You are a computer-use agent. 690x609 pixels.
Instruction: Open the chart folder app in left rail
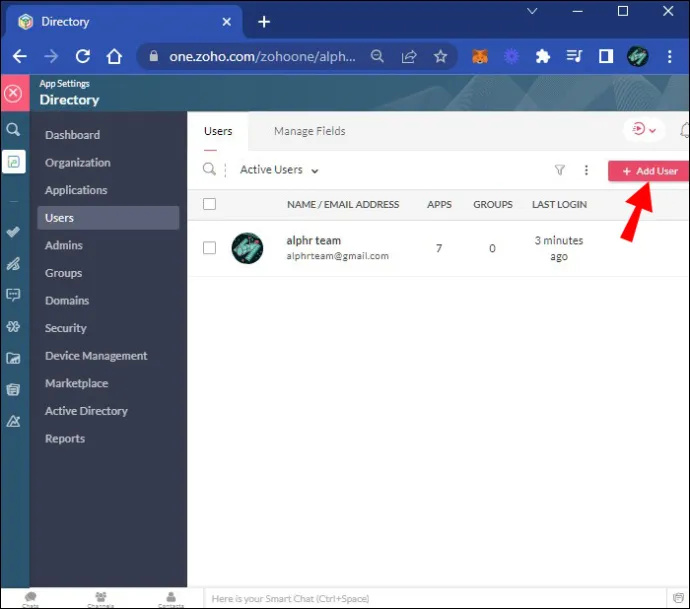[13, 358]
